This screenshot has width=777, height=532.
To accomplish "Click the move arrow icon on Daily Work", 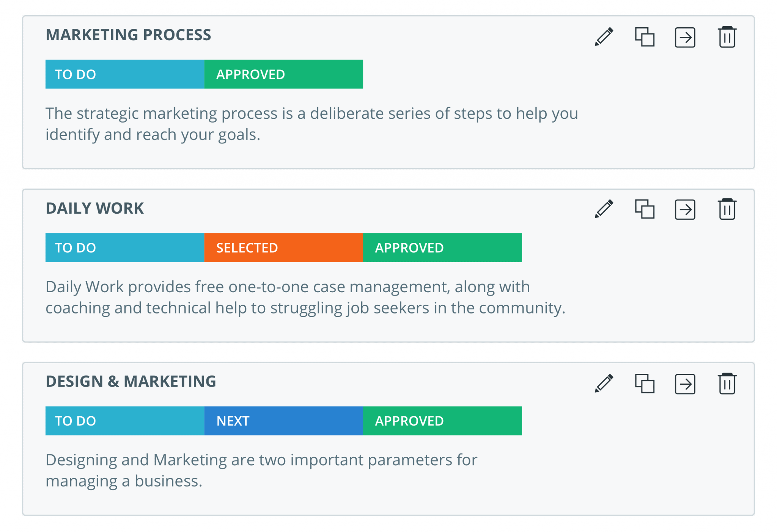I will (x=685, y=209).
